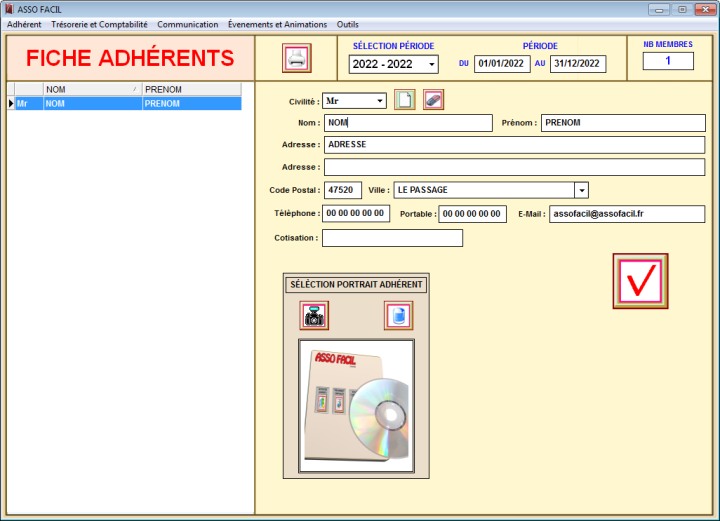Expand the Civilité dropdown
The width and height of the screenshot is (720, 521).
[x=380, y=101]
